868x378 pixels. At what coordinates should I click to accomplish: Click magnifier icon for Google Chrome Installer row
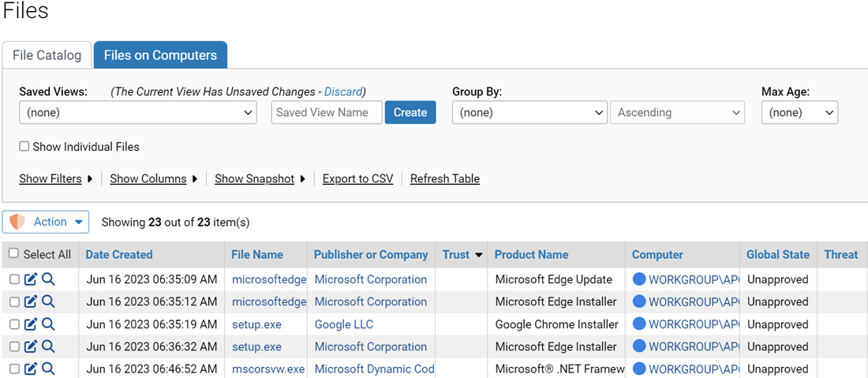coord(48,324)
